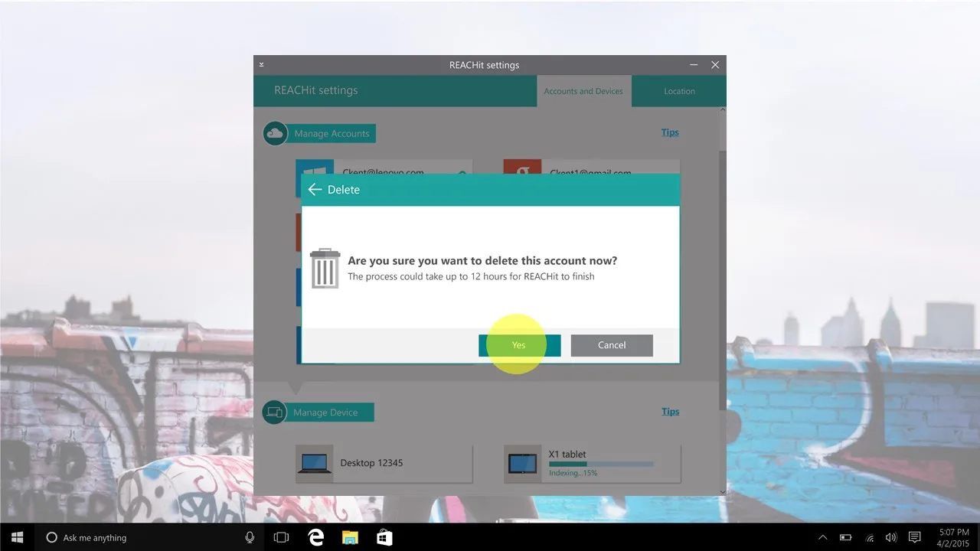Click the REACHit settings header in teal bar
This screenshot has width=980, height=551.
coord(316,90)
